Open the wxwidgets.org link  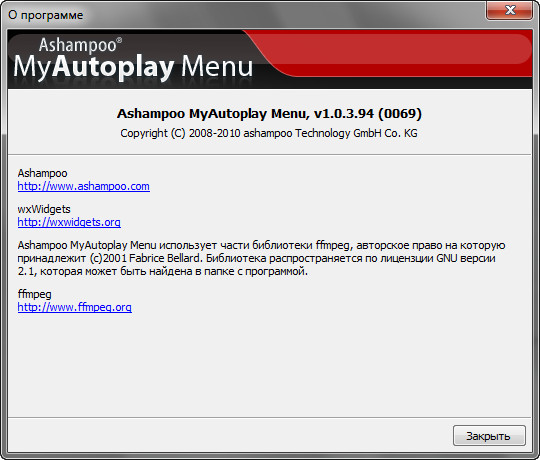[x=69, y=222]
